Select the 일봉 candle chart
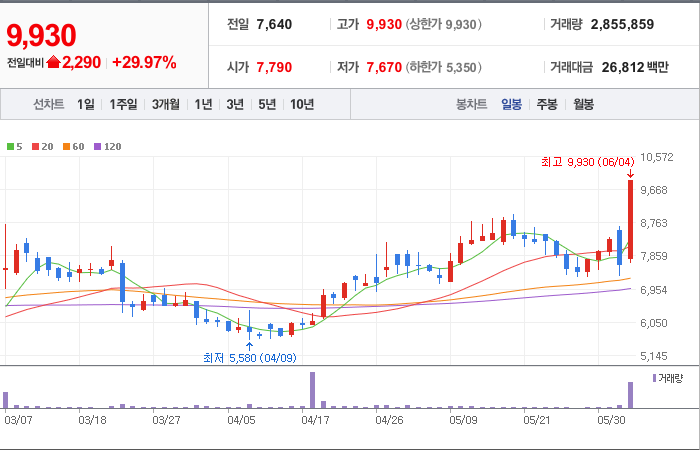The width and height of the screenshot is (700, 450). point(511,104)
